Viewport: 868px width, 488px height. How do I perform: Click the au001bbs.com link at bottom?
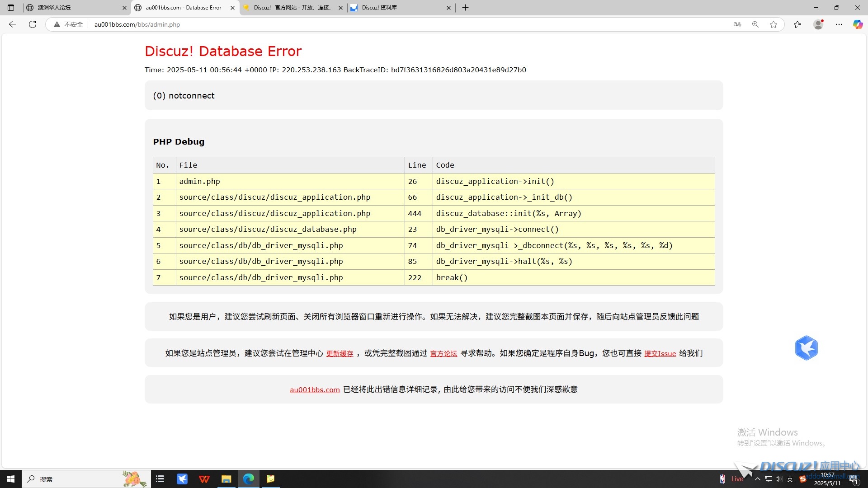pos(315,390)
